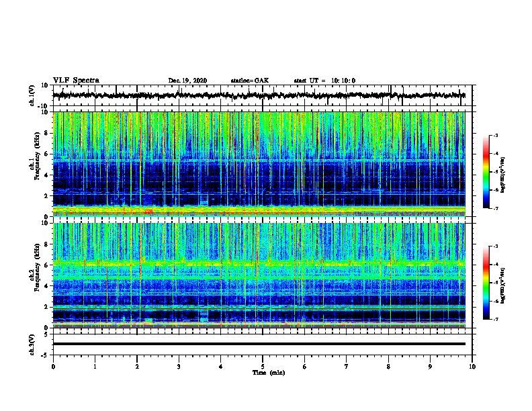
Task: Click time axis tick label 3
Action: point(179,367)
